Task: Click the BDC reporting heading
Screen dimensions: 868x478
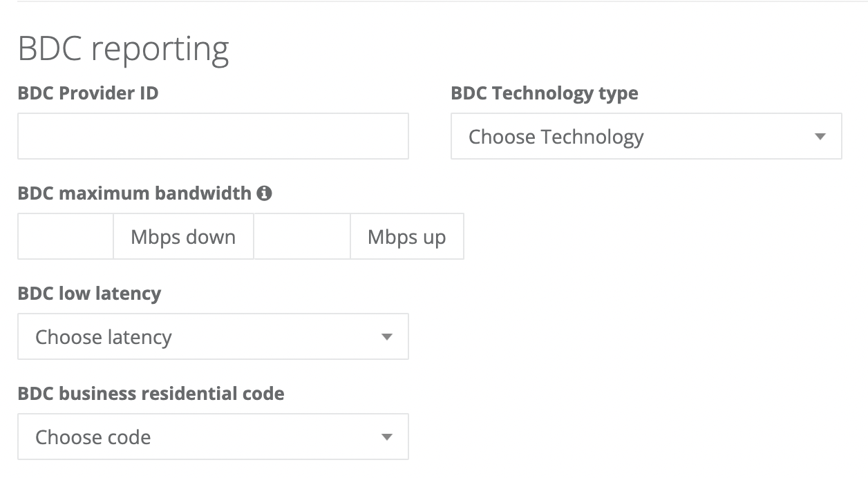Action: 124,47
